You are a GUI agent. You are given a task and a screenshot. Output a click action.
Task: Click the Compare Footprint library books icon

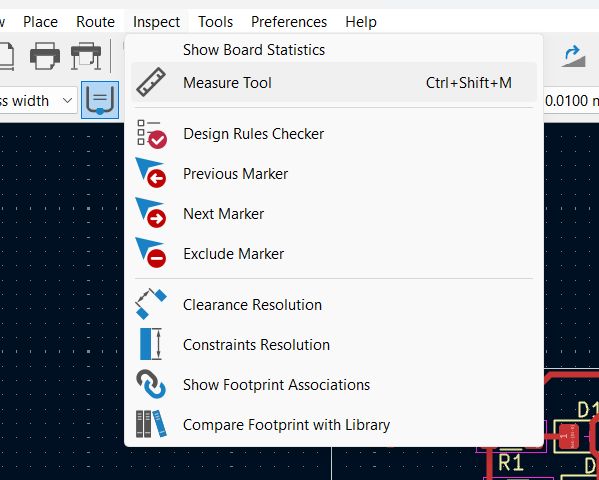click(x=151, y=424)
